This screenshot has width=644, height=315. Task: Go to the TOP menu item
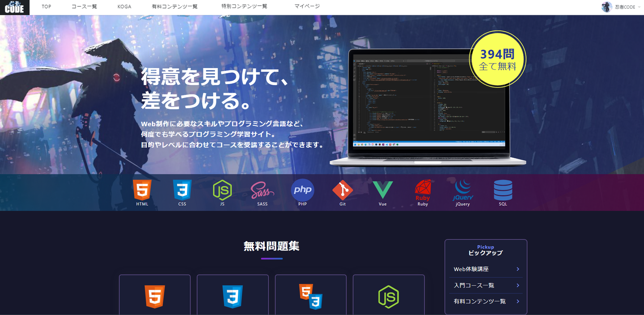click(47, 7)
